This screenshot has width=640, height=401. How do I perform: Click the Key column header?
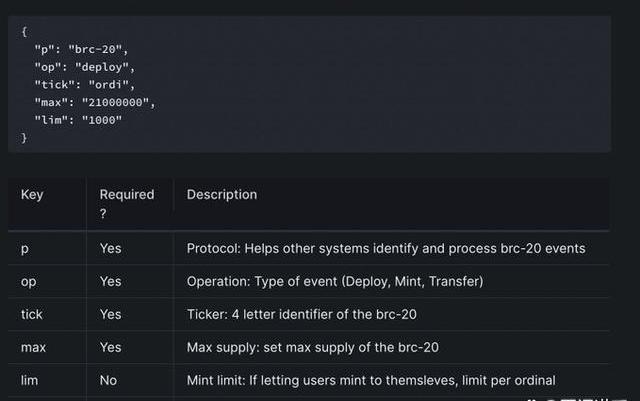32,195
